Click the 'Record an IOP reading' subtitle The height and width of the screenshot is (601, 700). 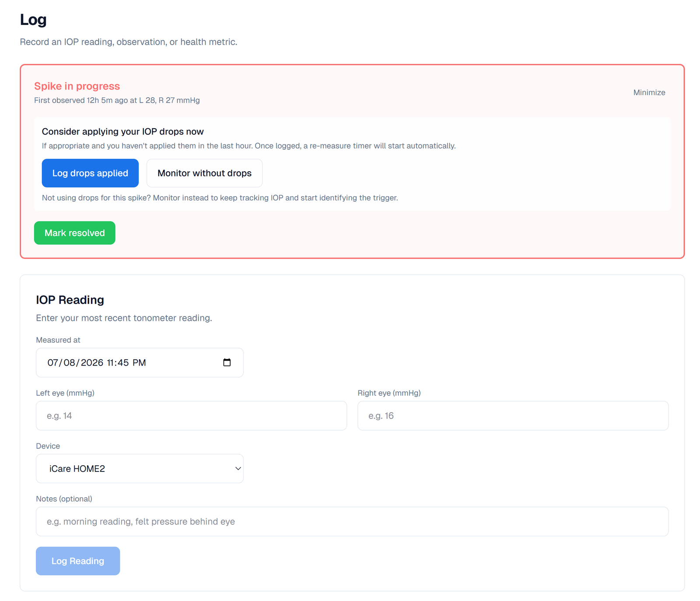129,42
